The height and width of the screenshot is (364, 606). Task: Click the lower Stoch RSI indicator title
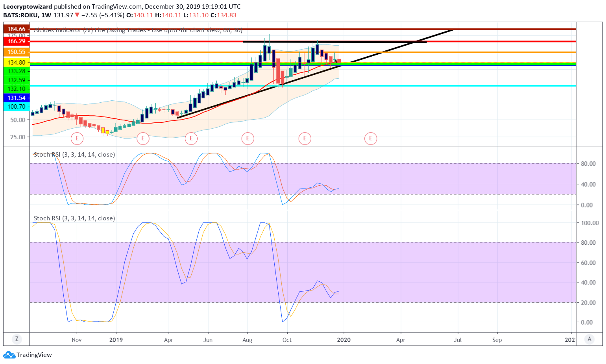(74, 218)
